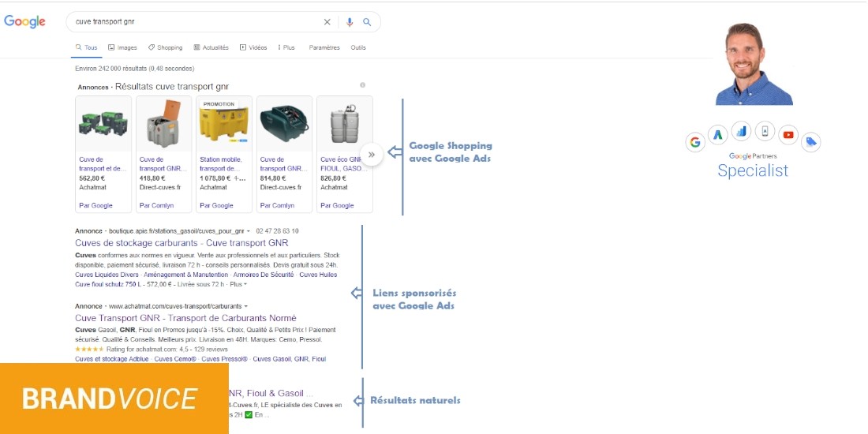
Task: Open Paramètres
Action: (324, 47)
